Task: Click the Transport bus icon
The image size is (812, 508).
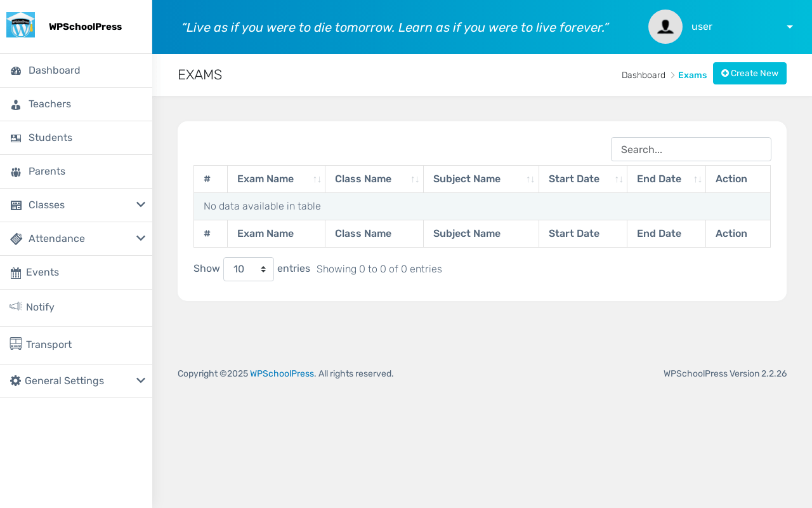Action: coord(16,344)
